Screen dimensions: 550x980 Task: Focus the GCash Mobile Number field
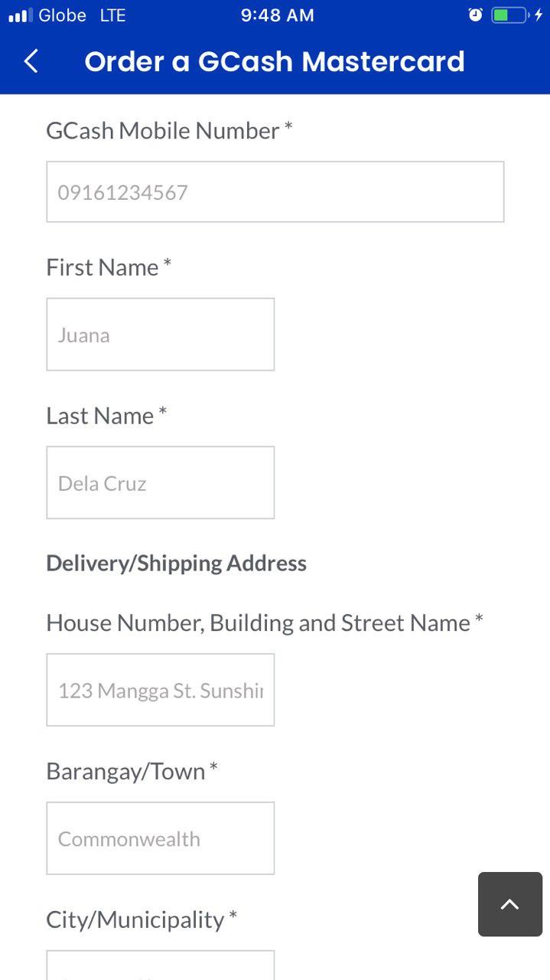[x=275, y=192]
